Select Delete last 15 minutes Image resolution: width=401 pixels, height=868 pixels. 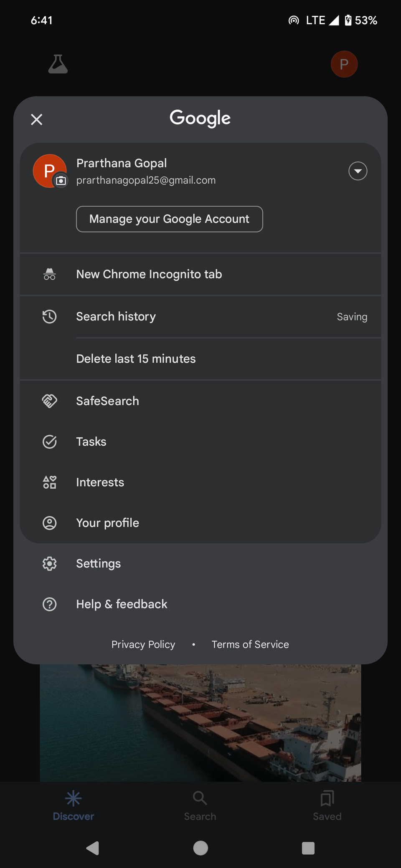(136, 359)
